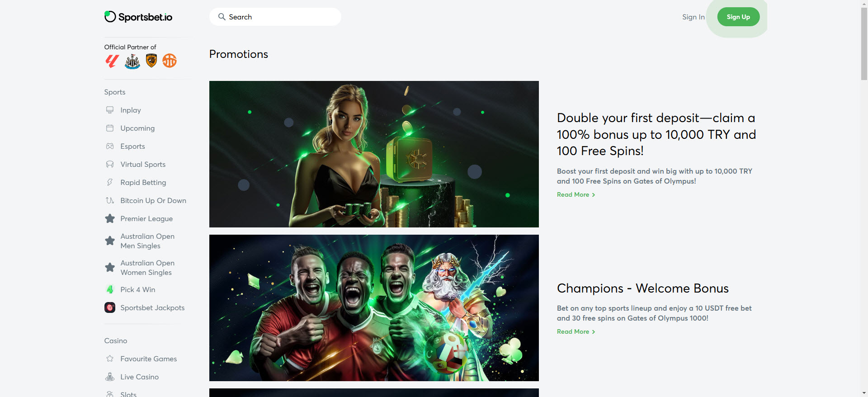Viewport: 868px width, 397px height.
Task: Click the Hull City tiger crest
Action: click(x=151, y=61)
